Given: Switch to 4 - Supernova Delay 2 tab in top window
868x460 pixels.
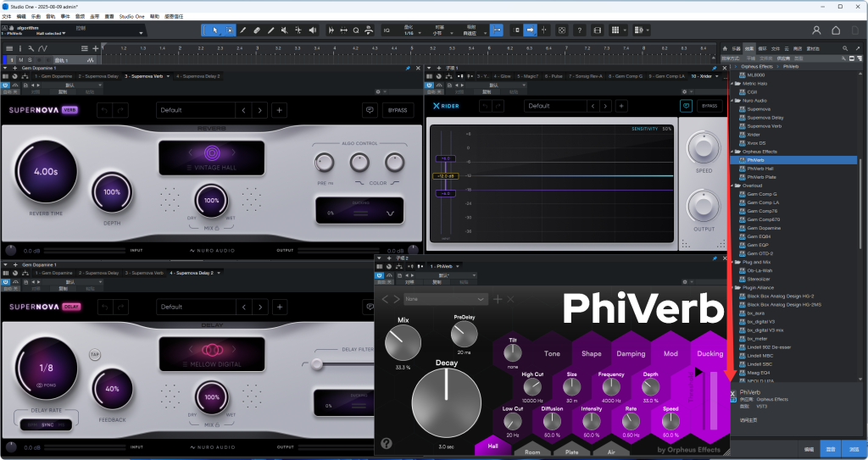Looking at the screenshot, I should tap(198, 76).
